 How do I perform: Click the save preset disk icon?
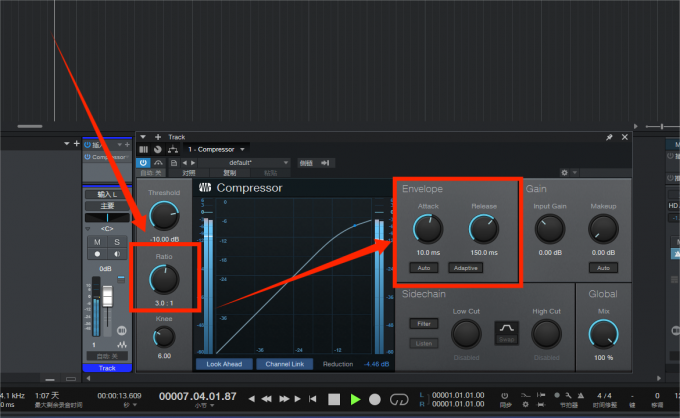[173, 163]
